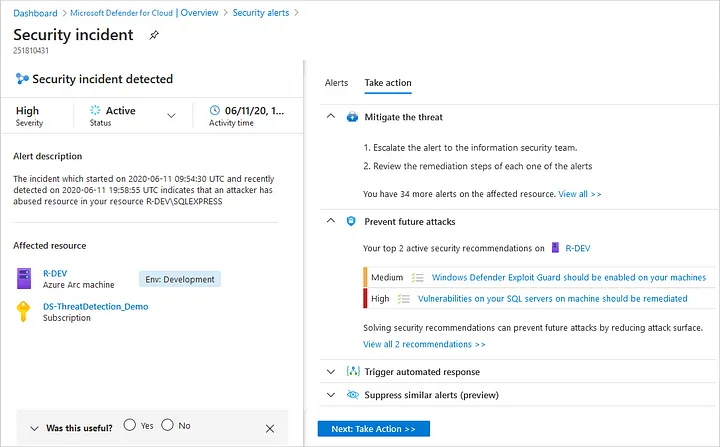The image size is (720, 447).
Task: Collapse the Prevent future attacks section
Action: [331, 221]
